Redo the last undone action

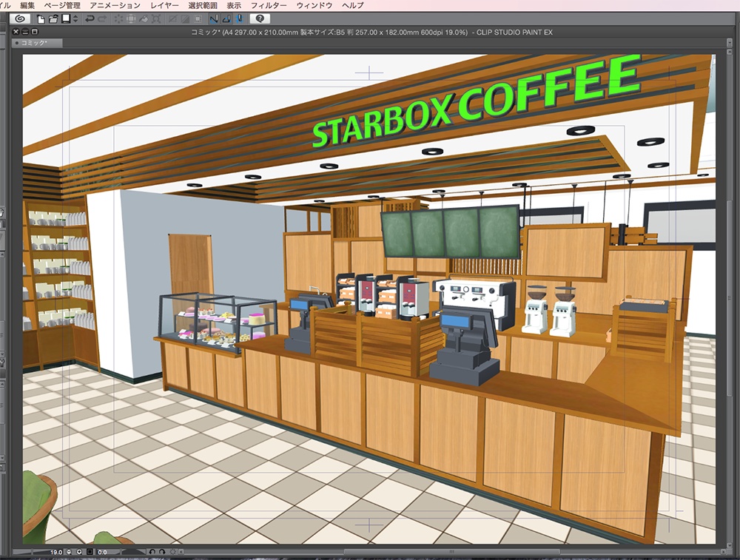(x=102, y=19)
